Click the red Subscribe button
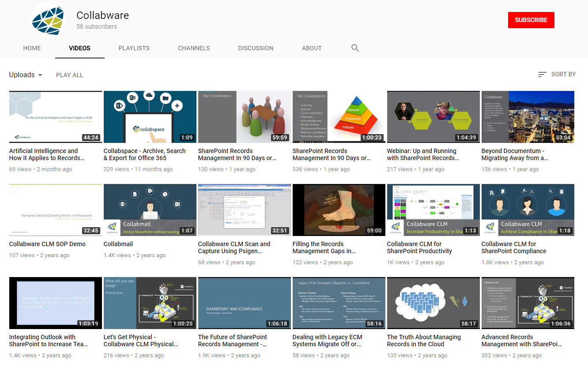 pos(531,20)
